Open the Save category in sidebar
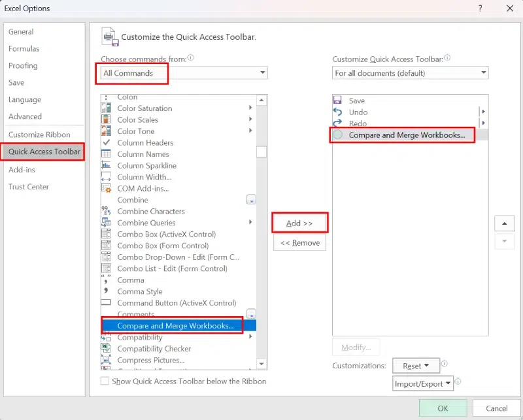The height and width of the screenshot is (420, 523). point(16,83)
